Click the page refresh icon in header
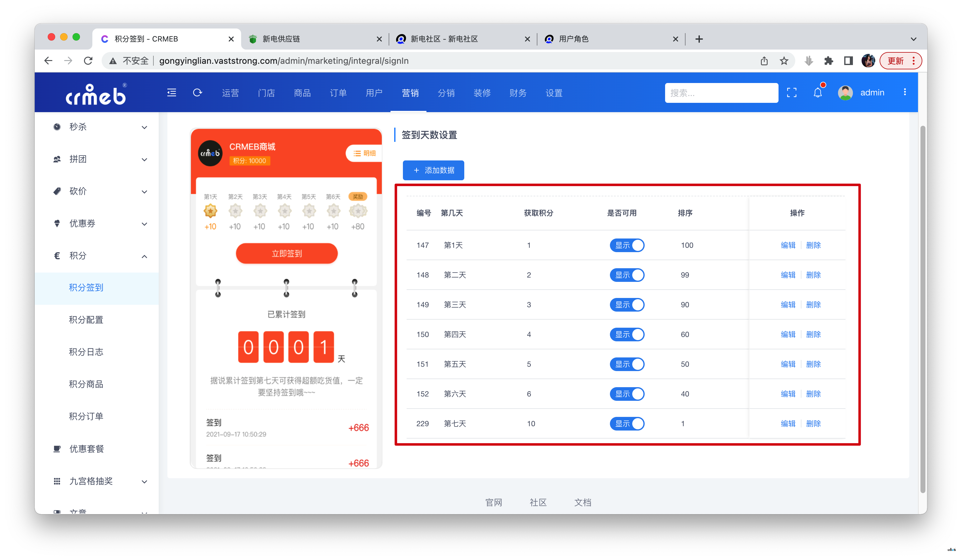This screenshot has width=962, height=560. 197,93
